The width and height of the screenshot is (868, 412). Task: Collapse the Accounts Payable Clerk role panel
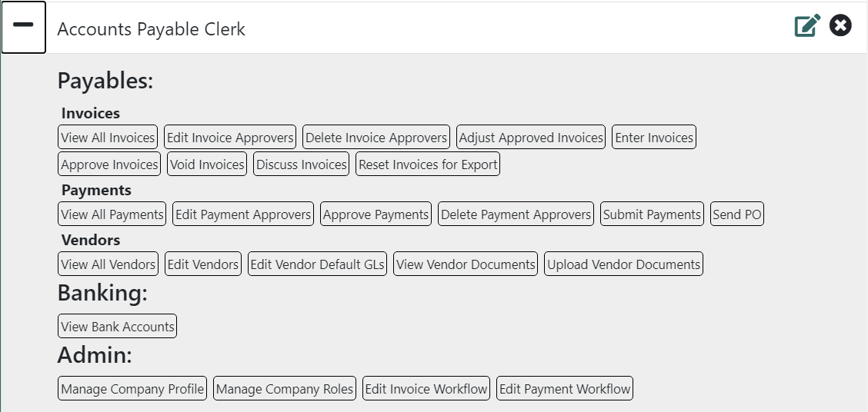click(x=23, y=27)
